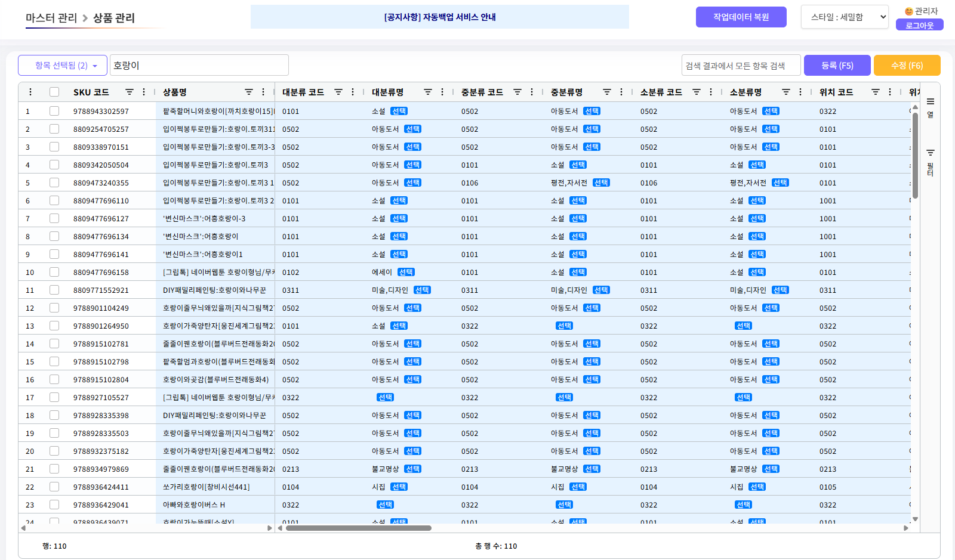Screen dimensions: 955x560
Task: Click filter icon on 소분류명 column
Action: tap(785, 92)
